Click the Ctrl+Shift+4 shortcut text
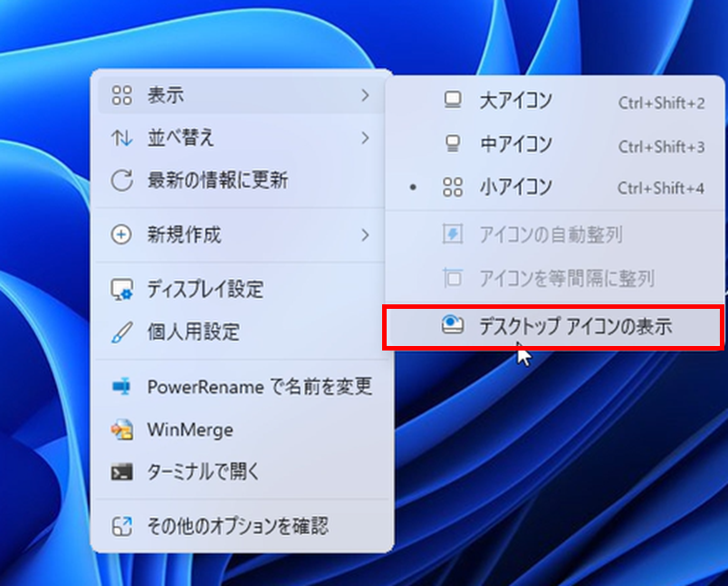 [661, 188]
